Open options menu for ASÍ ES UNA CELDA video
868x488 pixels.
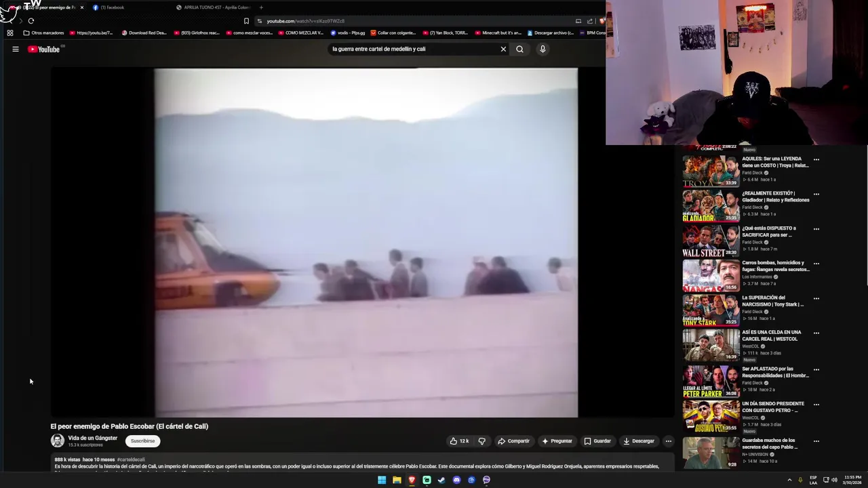click(816, 333)
